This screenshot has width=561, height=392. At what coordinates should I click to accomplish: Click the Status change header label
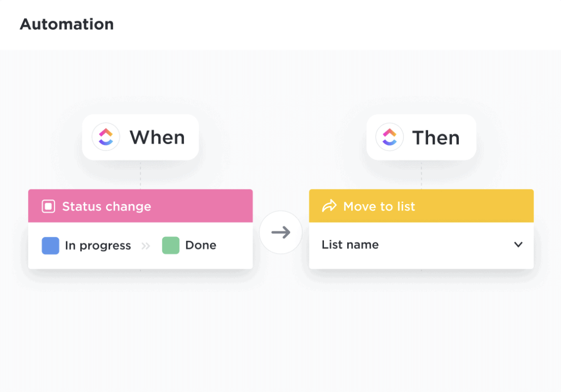point(107,206)
